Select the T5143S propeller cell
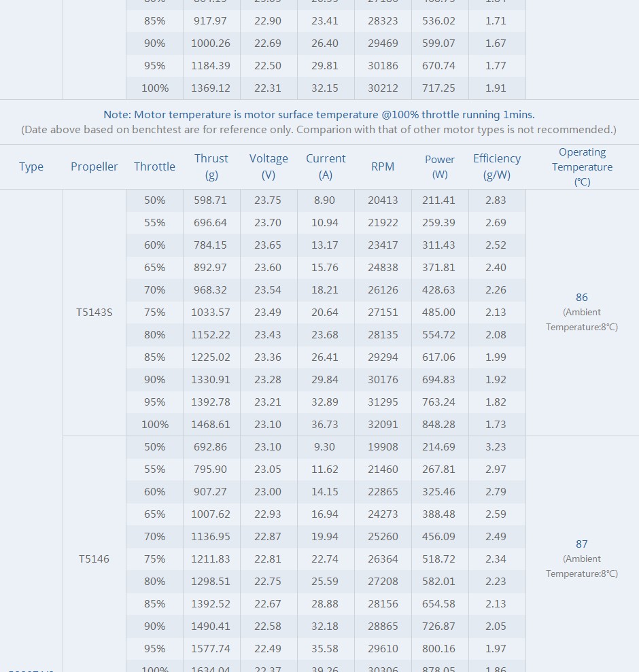Viewport: 639px width, 672px height. tap(94, 313)
